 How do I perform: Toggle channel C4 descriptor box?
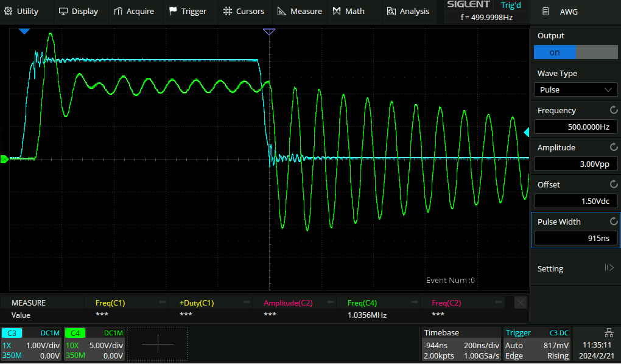(x=94, y=344)
